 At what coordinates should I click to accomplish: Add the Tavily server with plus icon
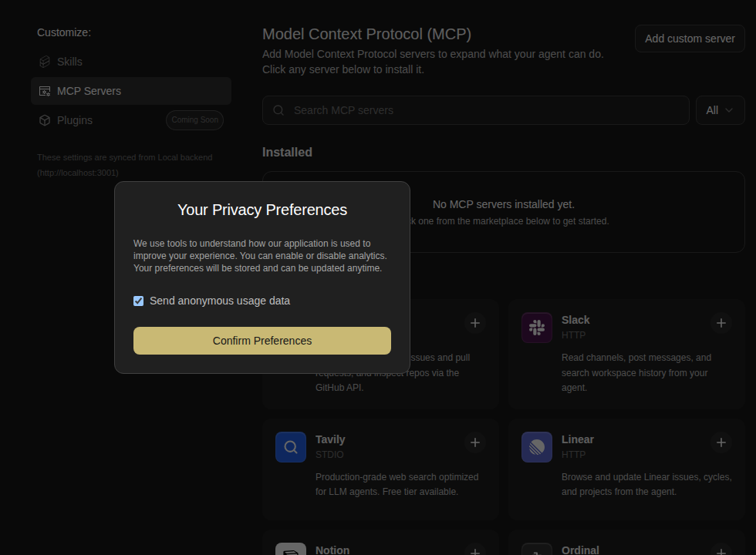[x=475, y=442]
